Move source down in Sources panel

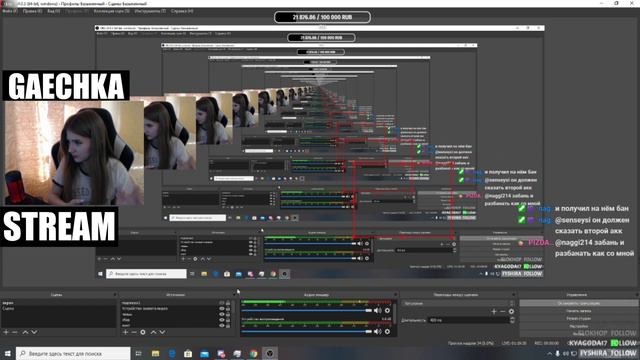(x=162, y=332)
